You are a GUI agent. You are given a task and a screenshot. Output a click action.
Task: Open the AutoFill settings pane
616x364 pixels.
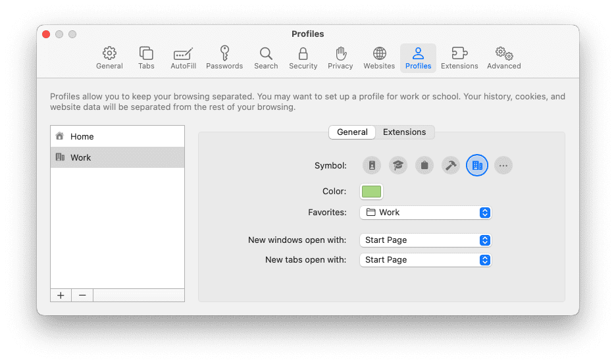pos(183,58)
